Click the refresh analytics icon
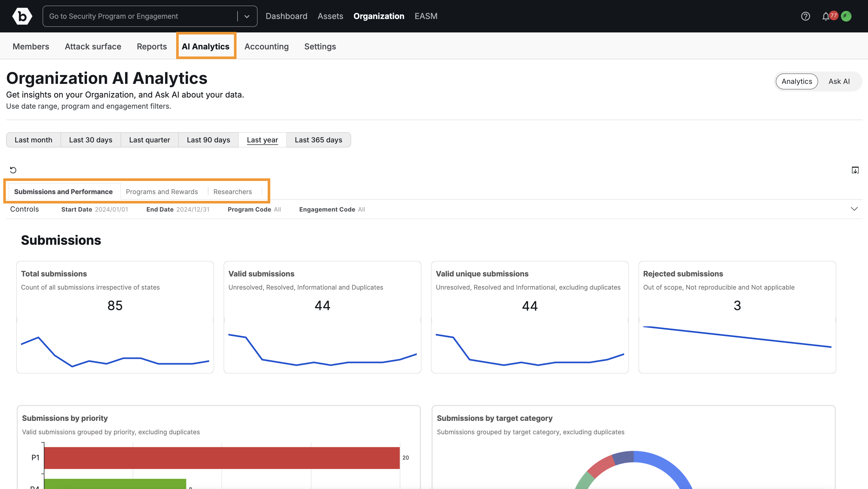The height and width of the screenshot is (489, 868). pos(13,170)
